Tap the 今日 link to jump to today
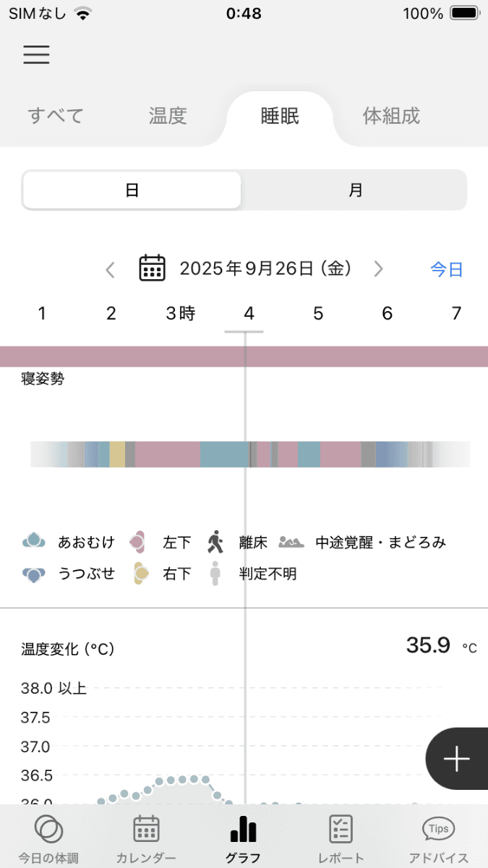Screen dimensions: 488x868 coord(446,268)
